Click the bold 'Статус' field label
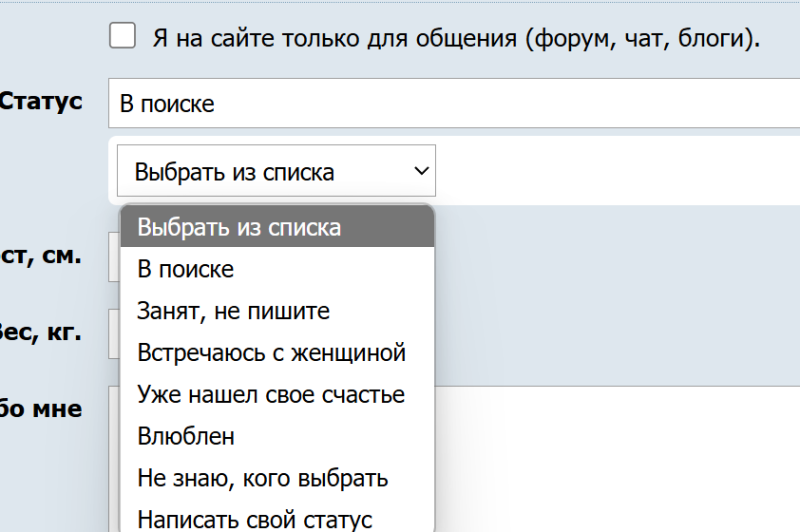Image resolution: width=800 pixels, height=532 pixels. (x=42, y=101)
